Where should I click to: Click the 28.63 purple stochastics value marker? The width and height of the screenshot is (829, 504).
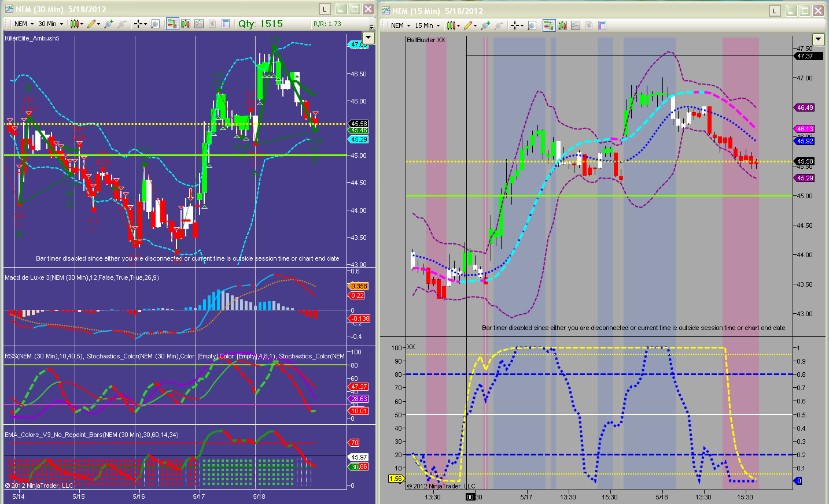click(x=359, y=399)
